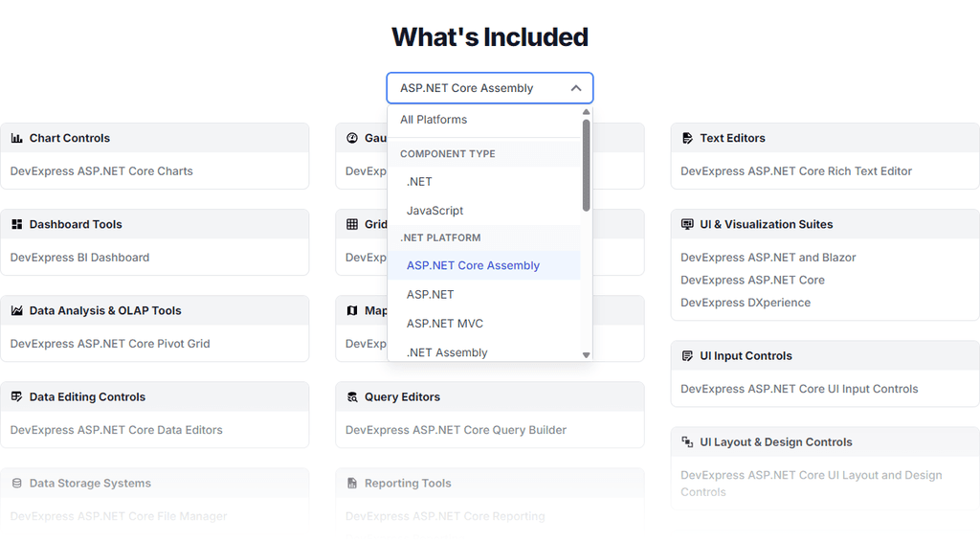Screen dimensions: 980x542
Task: Click the Text Editors icon
Action: 687,138
